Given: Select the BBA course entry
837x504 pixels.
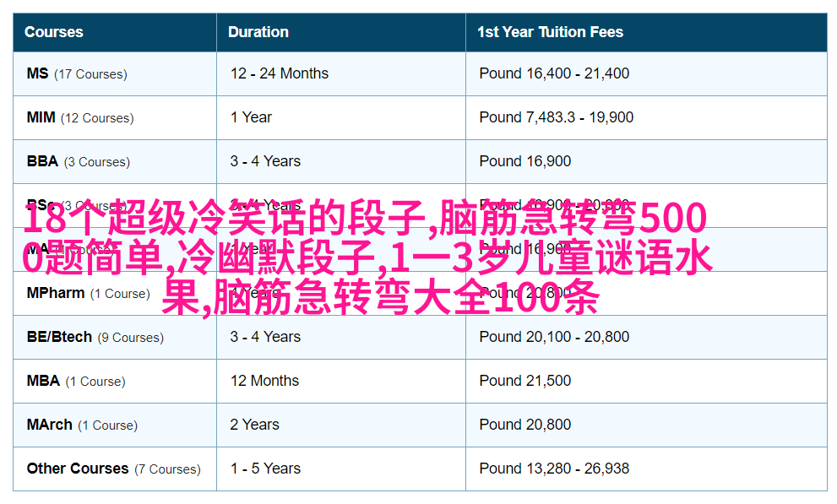Looking at the screenshot, I should [43, 161].
